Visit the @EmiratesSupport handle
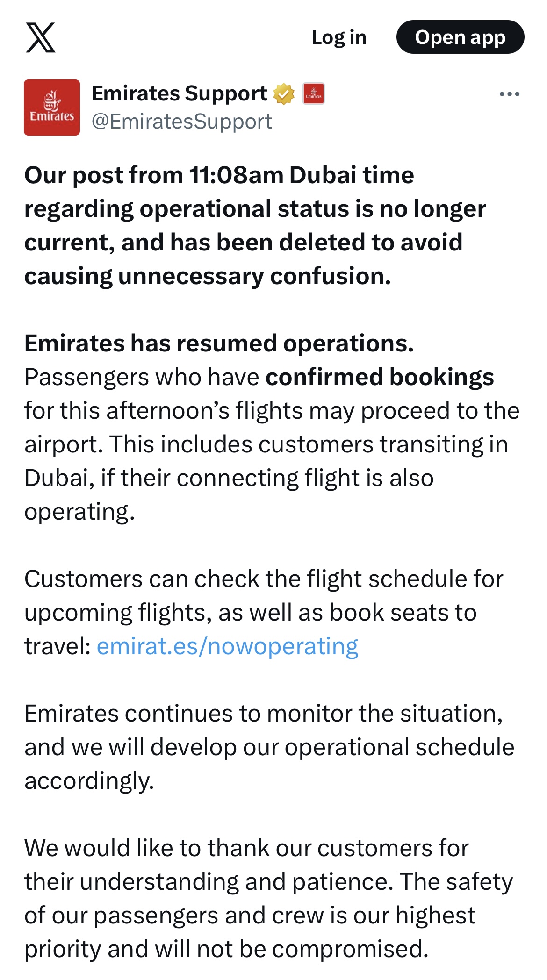Viewport: 547px width, 980px height. point(181,122)
